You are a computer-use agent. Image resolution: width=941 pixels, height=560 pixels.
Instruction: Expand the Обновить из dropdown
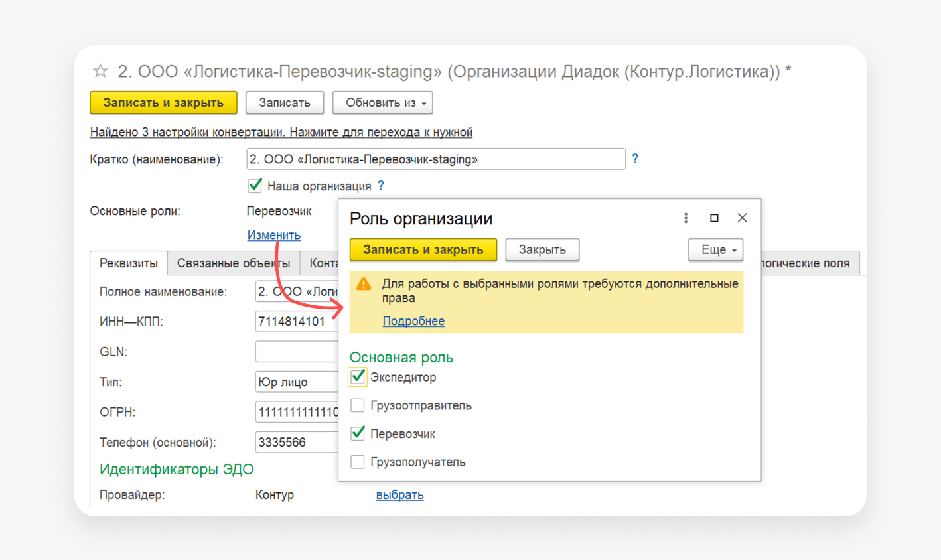click(383, 103)
